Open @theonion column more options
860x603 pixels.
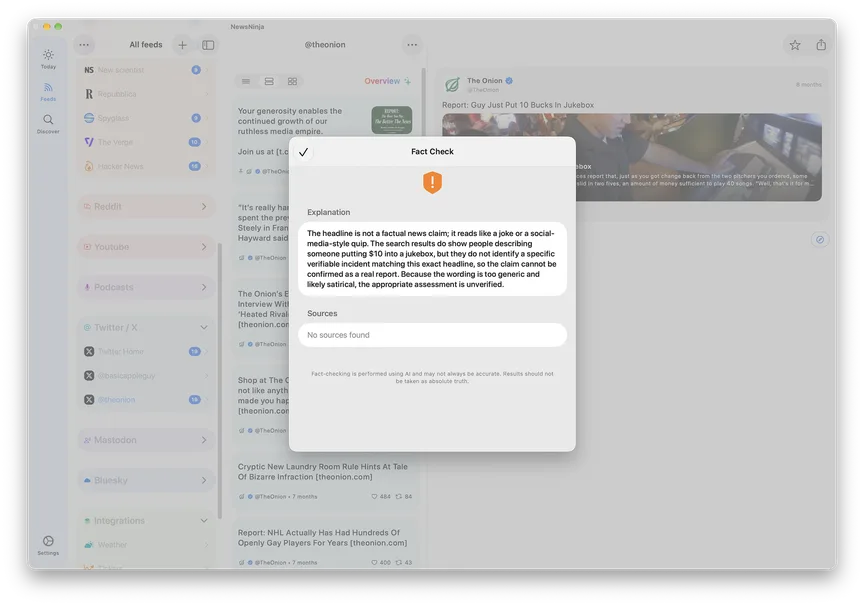[x=412, y=45]
